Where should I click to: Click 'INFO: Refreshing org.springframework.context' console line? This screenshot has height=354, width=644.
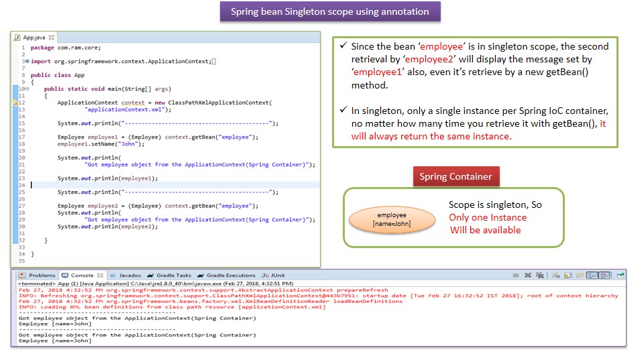pyautogui.click(x=318, y=296)
